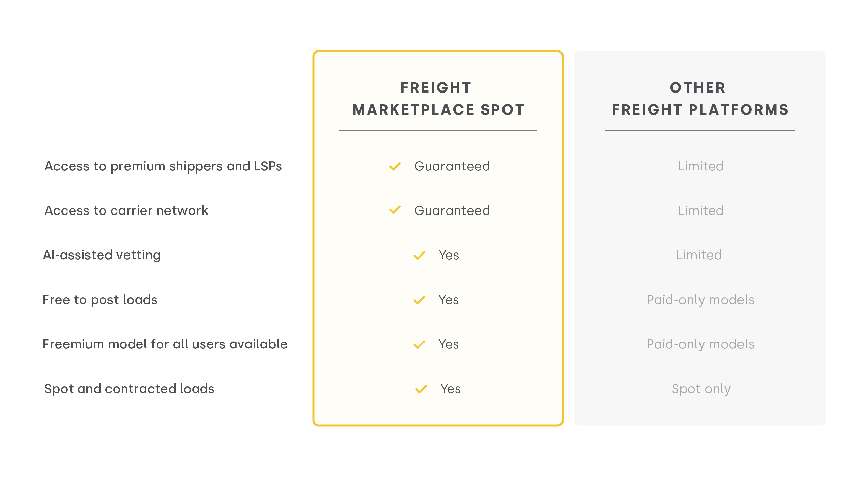The height and width of the screenshot is (488, 868).
Task: Click Paid-only models in Freemium row
Action: click(x=700, y=344)
